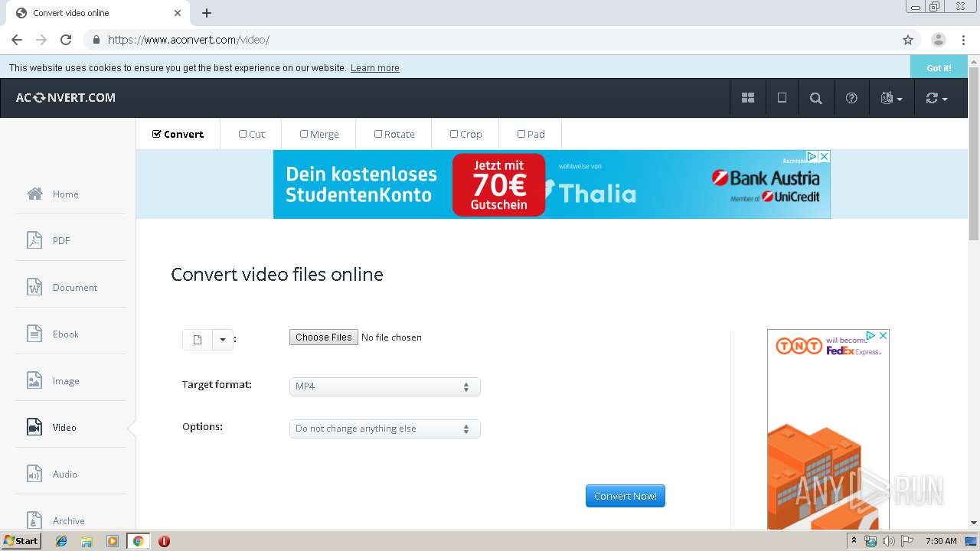Open a new browser tab
The height and width of the screenshot is (551, 980).
tap(207, 13)
